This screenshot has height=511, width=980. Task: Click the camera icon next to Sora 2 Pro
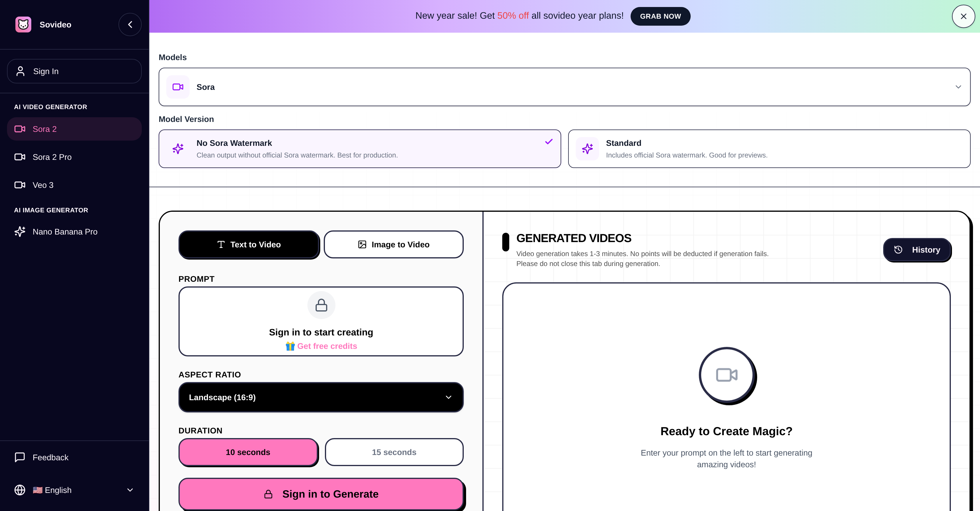(20, 157)
